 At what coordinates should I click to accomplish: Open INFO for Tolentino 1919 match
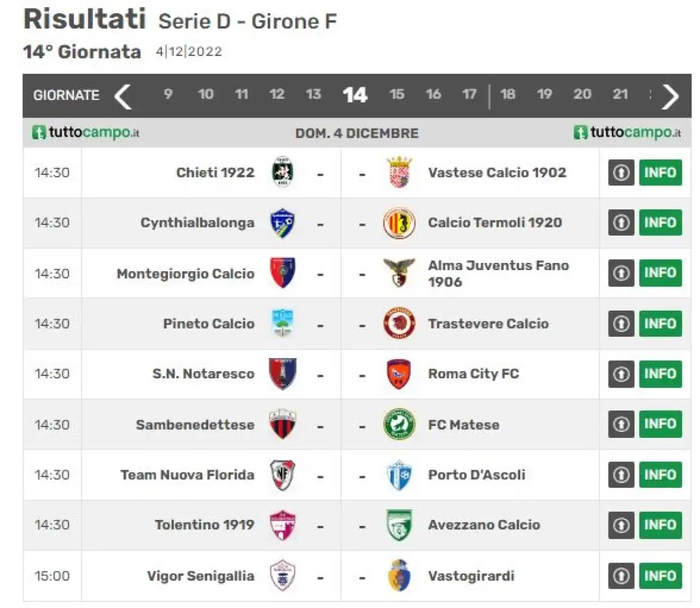(x=661, y=525)
